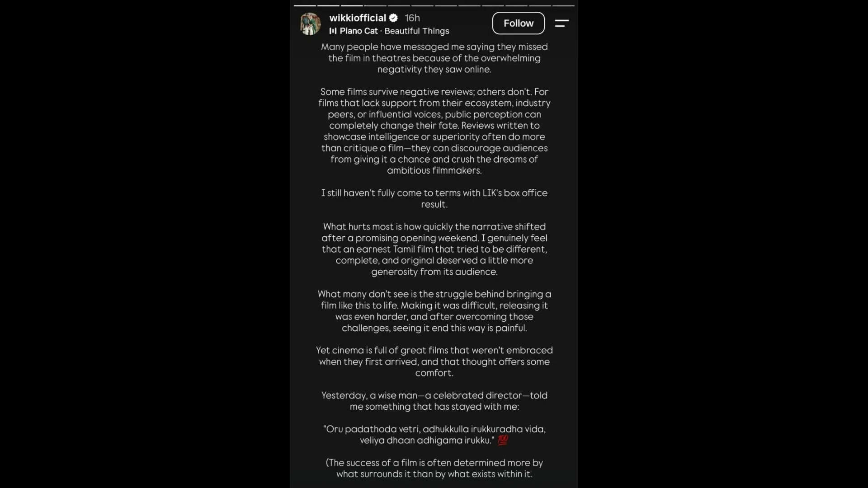Jump to last story progress segment

click(x=563, y=5)
